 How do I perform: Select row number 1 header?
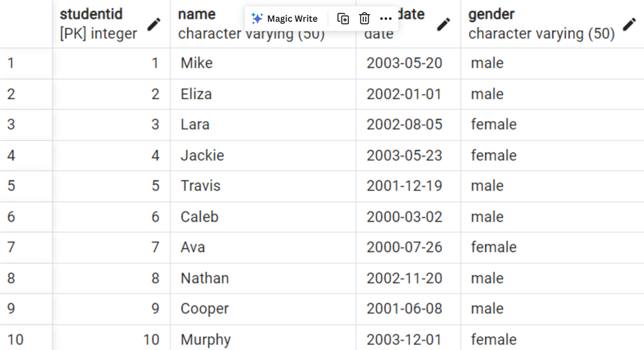tap(26, 63)
